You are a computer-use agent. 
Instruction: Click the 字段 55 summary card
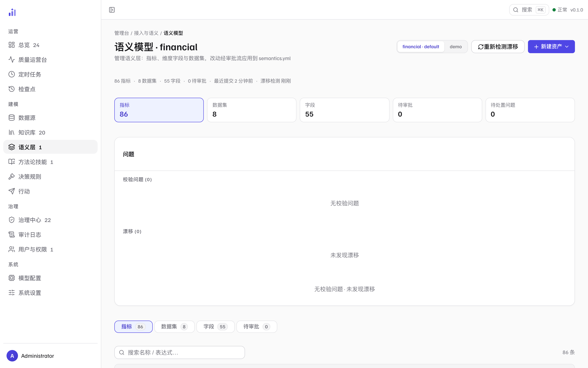tap(345, 110)
